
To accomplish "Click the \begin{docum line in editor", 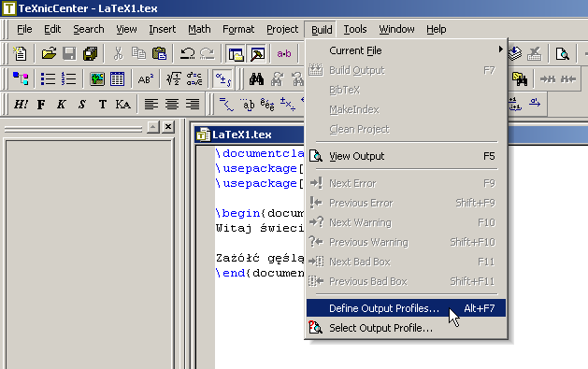I will pos(260,213).
